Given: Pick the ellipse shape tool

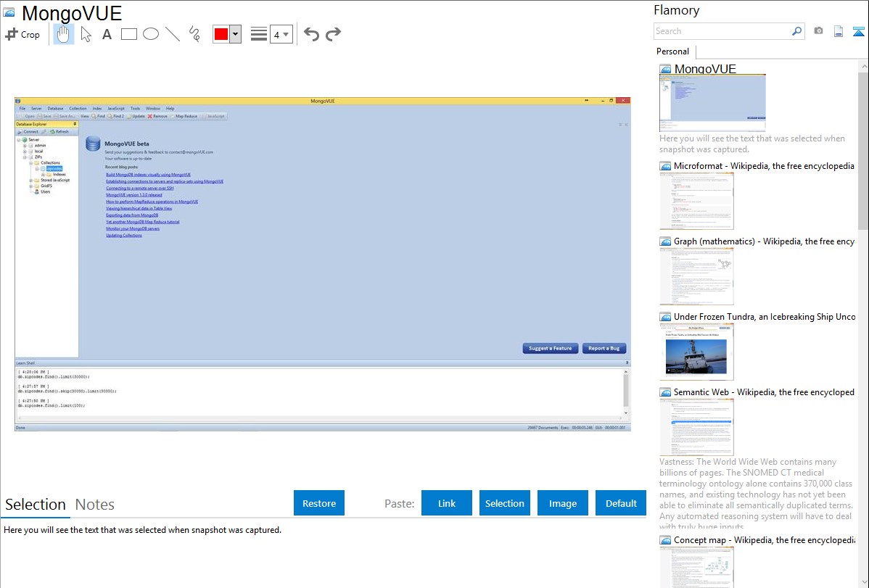Looking at the screenshot, I should 151,34.
